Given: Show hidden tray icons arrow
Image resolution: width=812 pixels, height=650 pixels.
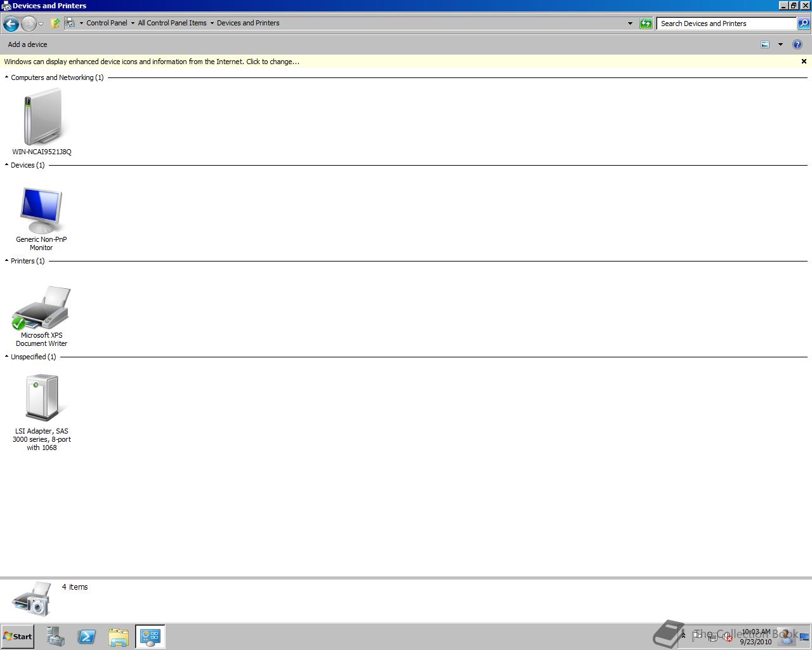Looking at the screenshot, I should (x=683, y=635).
